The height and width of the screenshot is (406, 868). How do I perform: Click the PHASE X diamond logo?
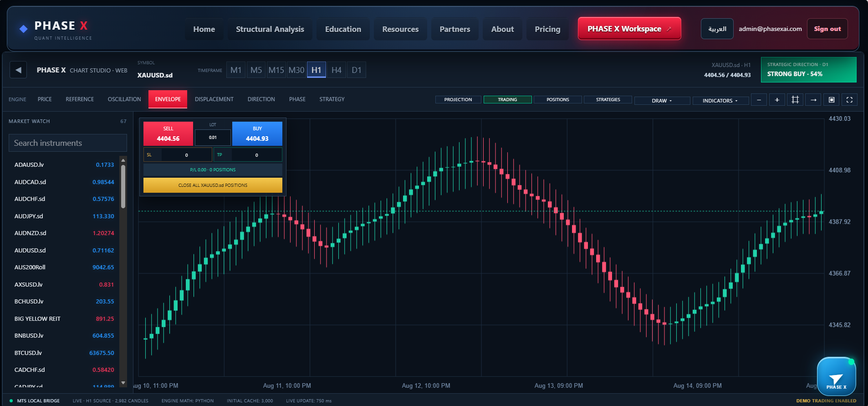[24, 29]
